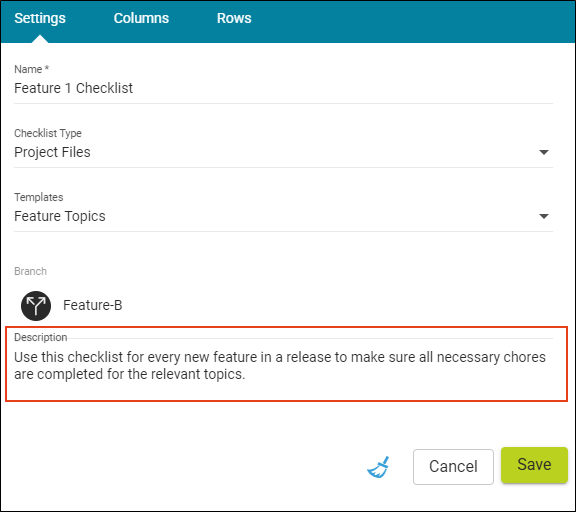Expand the Templates dropdown arrow

(544, 216)
